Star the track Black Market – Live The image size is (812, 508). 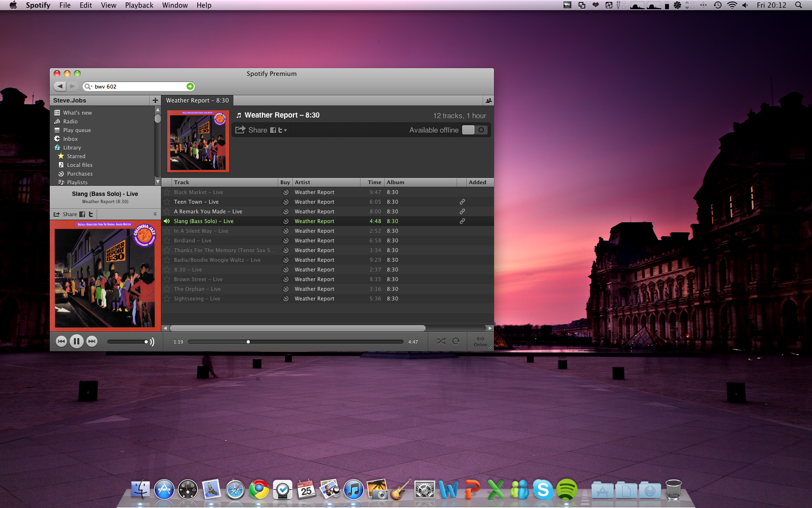[x=167, y=192]
